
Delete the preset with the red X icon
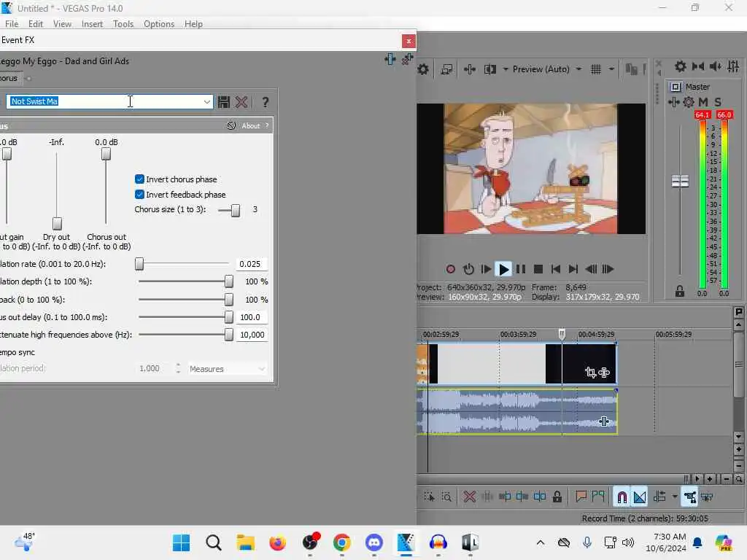point(241,102)
